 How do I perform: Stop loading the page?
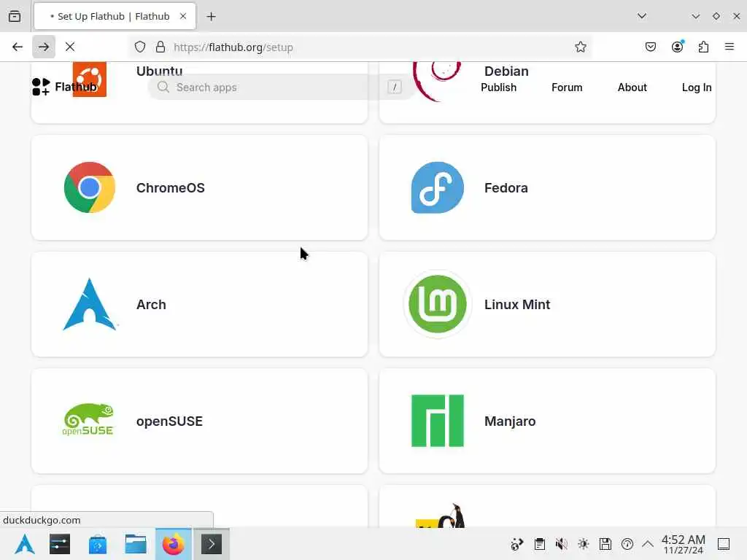[x=70, y=47]
